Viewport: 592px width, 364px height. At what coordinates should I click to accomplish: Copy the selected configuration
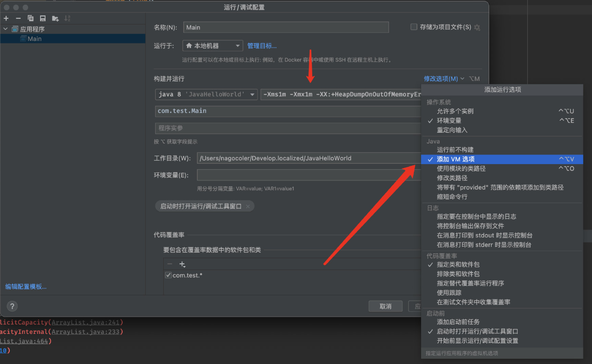[30, 19]
